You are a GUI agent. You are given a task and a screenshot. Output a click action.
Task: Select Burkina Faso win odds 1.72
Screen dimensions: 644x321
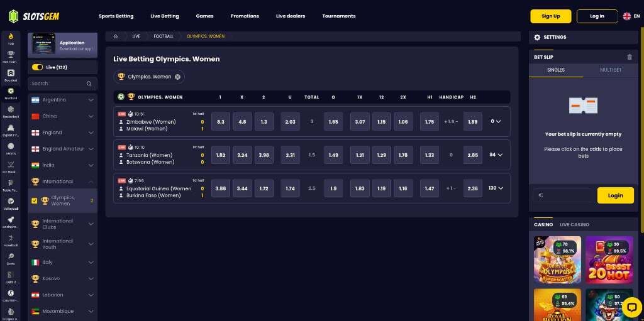[x=264, y=188]
